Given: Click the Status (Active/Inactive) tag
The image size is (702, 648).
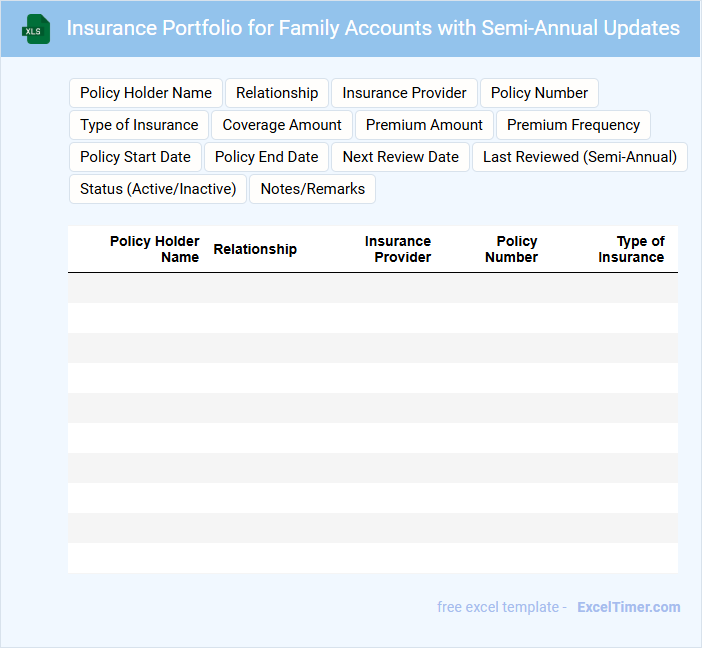Looking at the screenshot, I should (x=158, y=189).
